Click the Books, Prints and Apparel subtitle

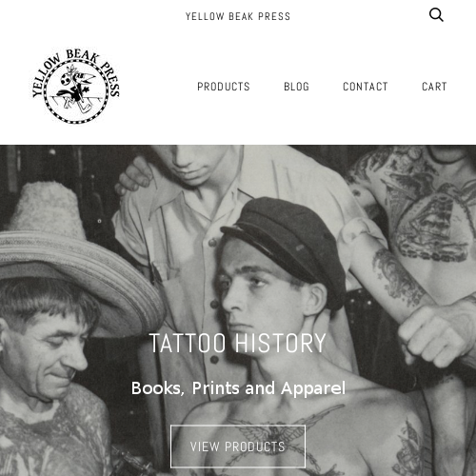(238, 388)
